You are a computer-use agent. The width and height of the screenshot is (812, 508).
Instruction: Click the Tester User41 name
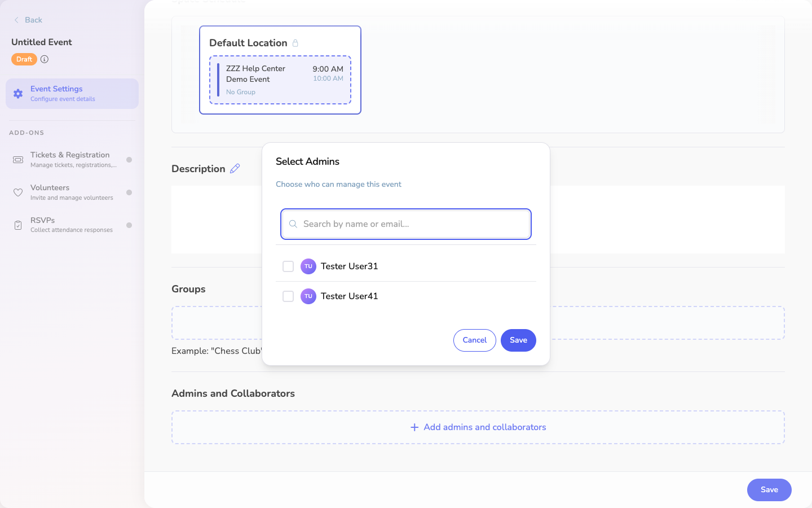pos(349,296)
